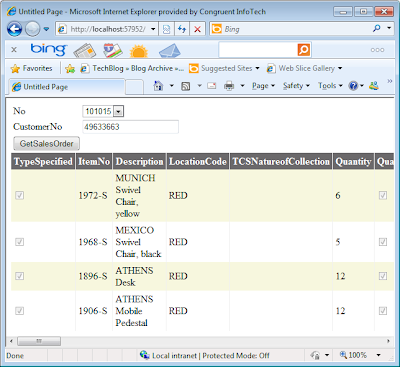This screenshot has height=367, width=400.
Task: Click the Compatibility View icon in address bar
Action: 166,29
